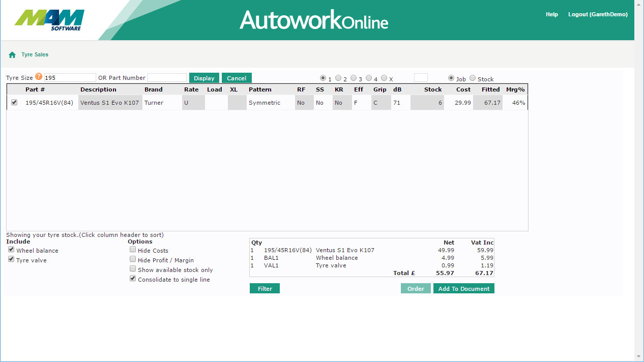The height and width of the screenshot is (362, 644).
Task: Click the Part Number input field
Action: pyautogui.click(x=167, y=78)
